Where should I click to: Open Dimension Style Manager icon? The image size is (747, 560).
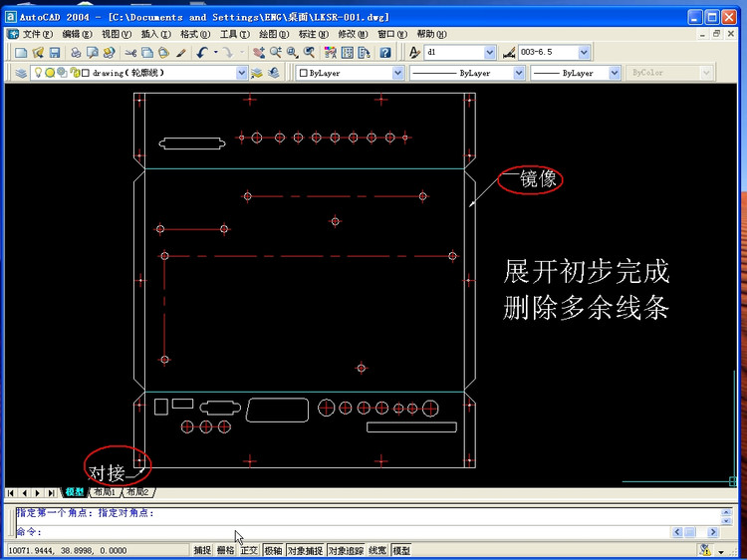pos(509,53)
